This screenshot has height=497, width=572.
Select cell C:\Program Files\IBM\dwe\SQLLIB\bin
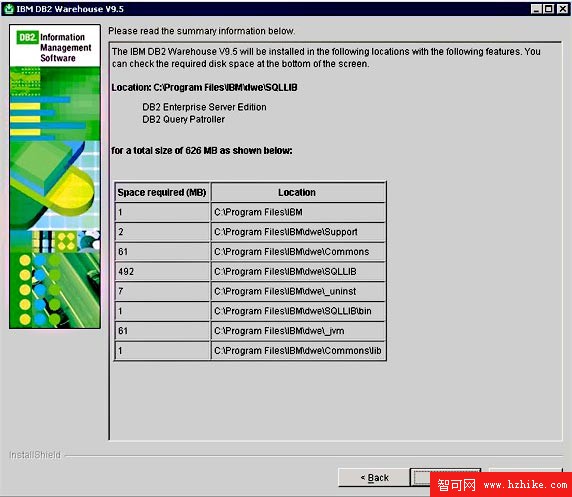coord(298,311)
